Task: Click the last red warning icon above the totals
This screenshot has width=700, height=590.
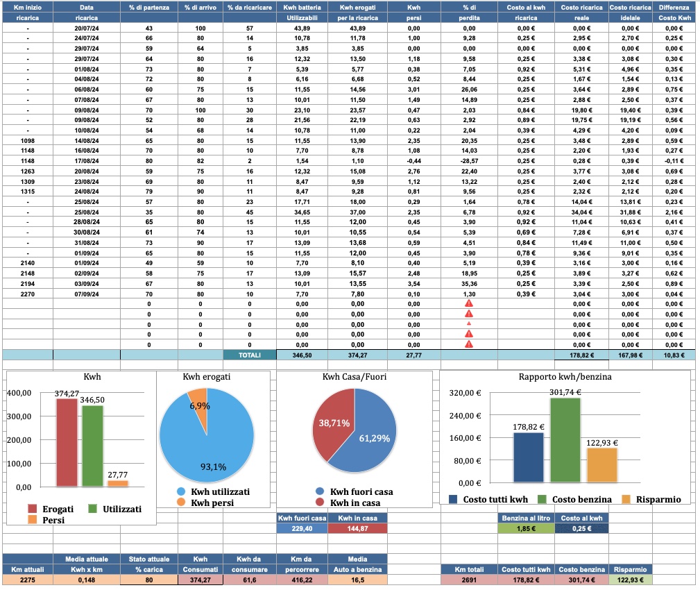Action: [x=469, y=344]
